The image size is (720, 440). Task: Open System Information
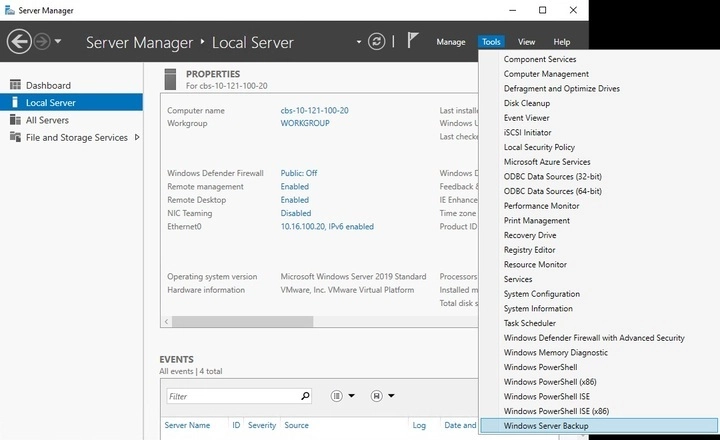[538, 309]
